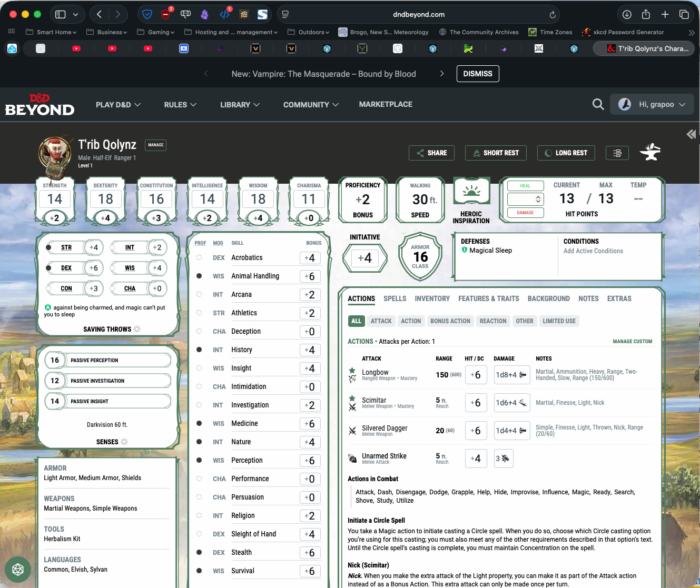
Task: Switch to the SPELLS tab
Action: [395, 298]
